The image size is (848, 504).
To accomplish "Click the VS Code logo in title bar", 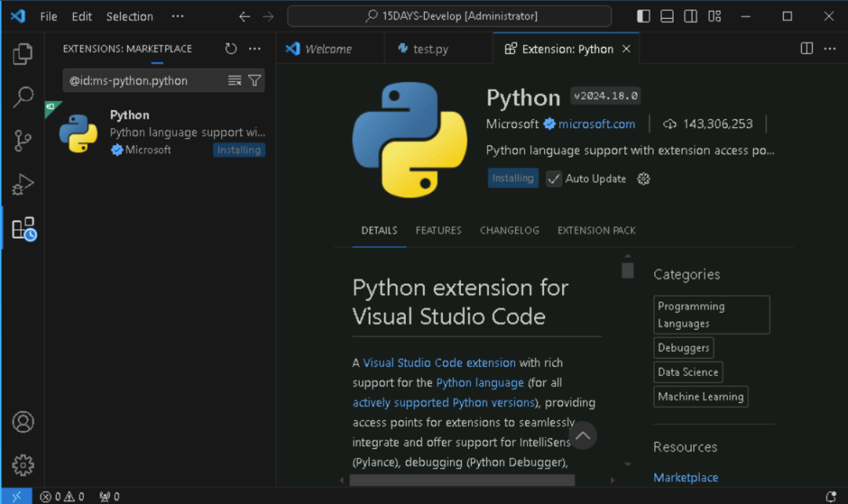I will click(x=18, y=16).
